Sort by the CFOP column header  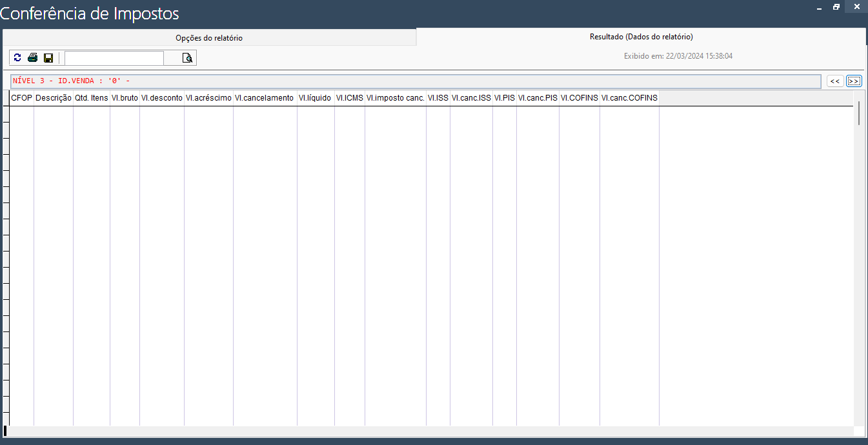coord(21,98)
